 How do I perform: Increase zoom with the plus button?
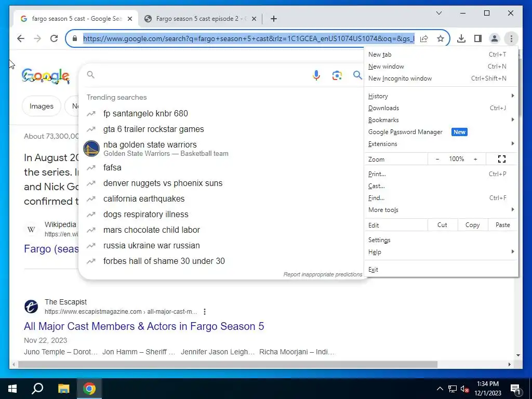[x=475, y=159]
